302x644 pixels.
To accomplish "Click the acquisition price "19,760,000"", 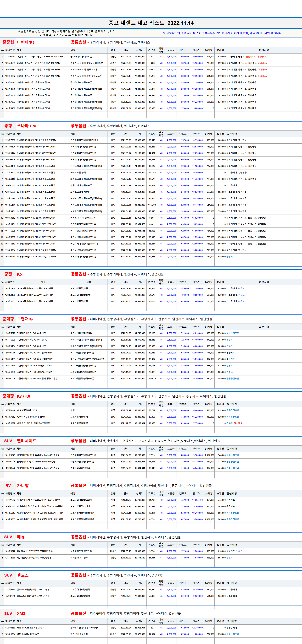I will click(197, 519).
